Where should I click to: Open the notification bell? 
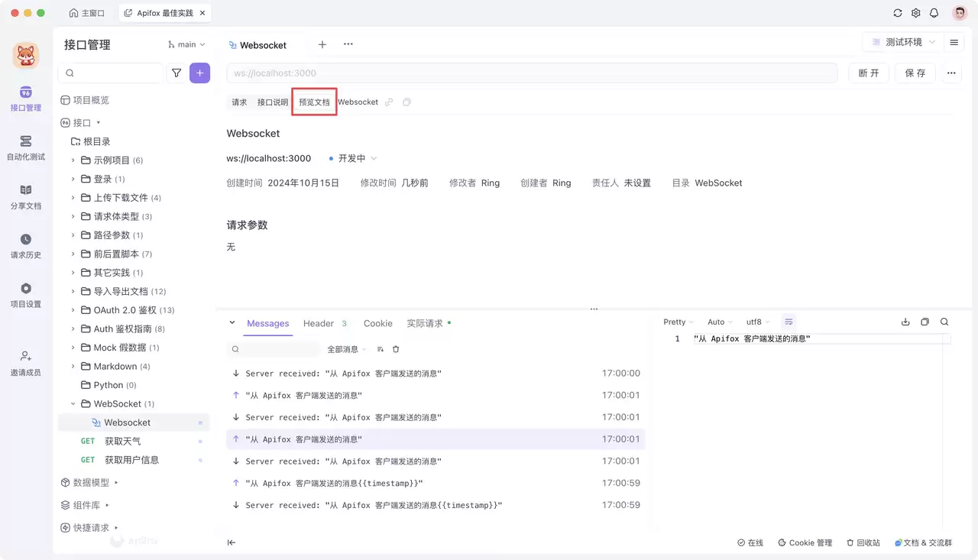pos(934,13)
